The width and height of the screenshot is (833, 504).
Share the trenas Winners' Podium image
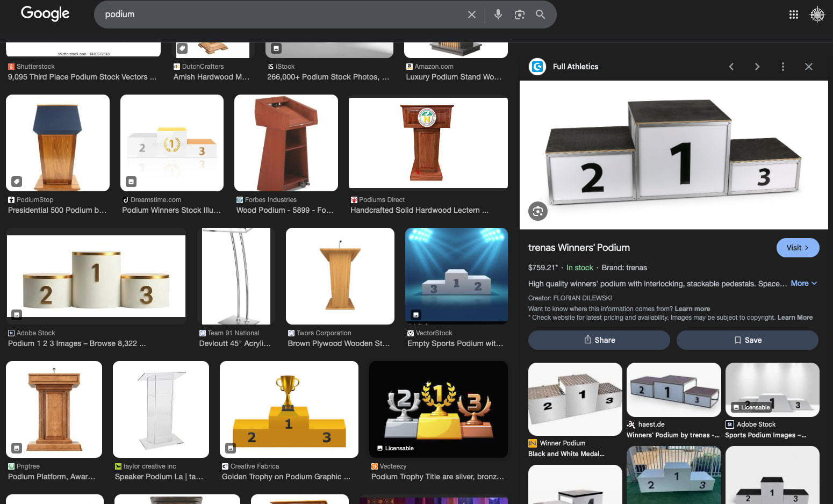click(x=599, y=340)
